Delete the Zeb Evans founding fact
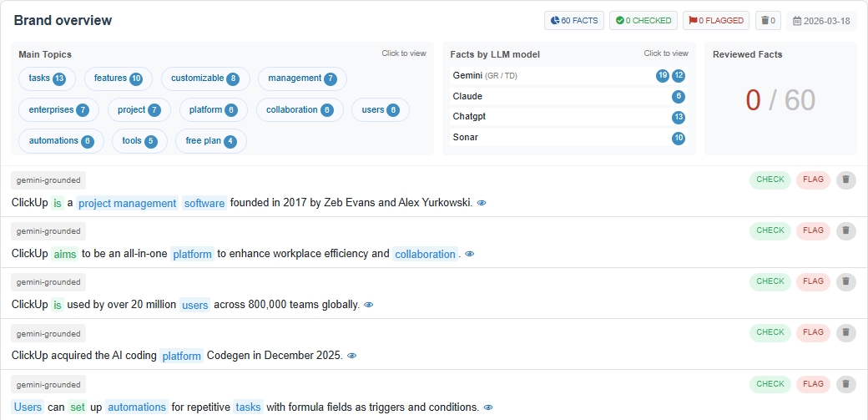The width and height of the screenshot is (868, 420). click(x=845, y=180)
